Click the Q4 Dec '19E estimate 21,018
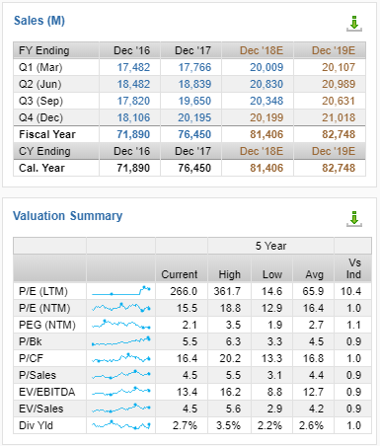Image resolution: width=380 pixels, height=446 pixels. click(339, 117)
